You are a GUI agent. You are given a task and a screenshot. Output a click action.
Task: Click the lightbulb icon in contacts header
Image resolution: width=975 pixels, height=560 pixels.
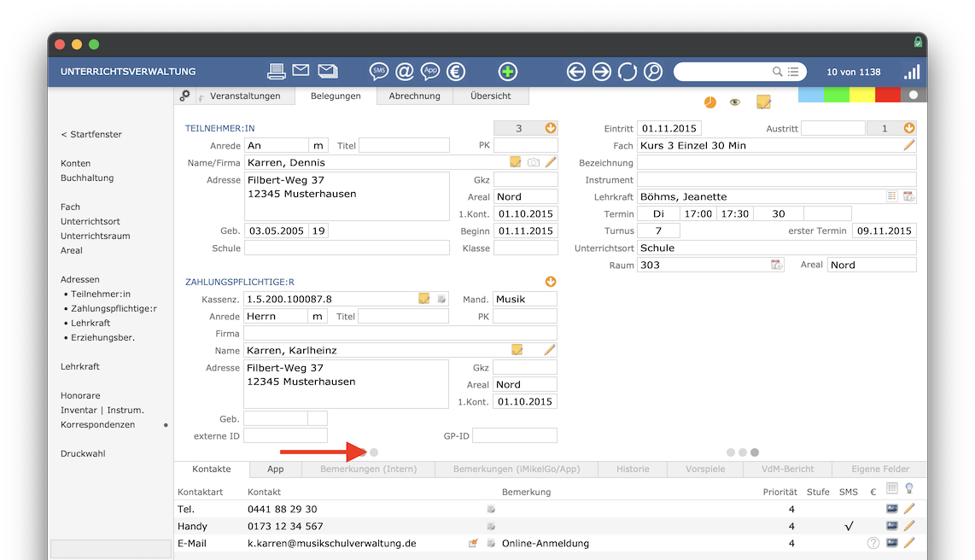pyautogui.click(x=909, y=488)
